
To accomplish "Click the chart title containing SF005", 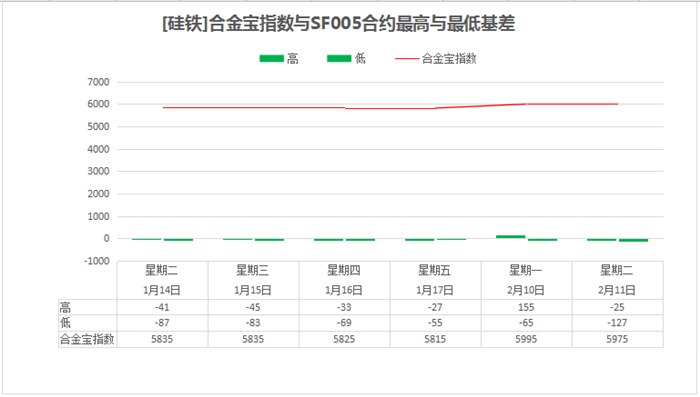I will (x=338, y=24).
